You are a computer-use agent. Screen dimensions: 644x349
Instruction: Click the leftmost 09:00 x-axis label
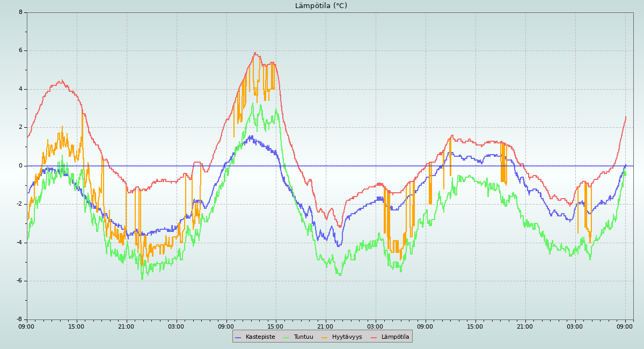(26, 326)
